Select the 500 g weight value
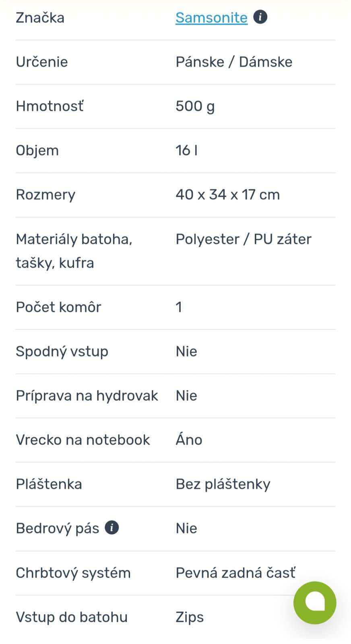Viewport: 351px width, 644px height. 195,106
